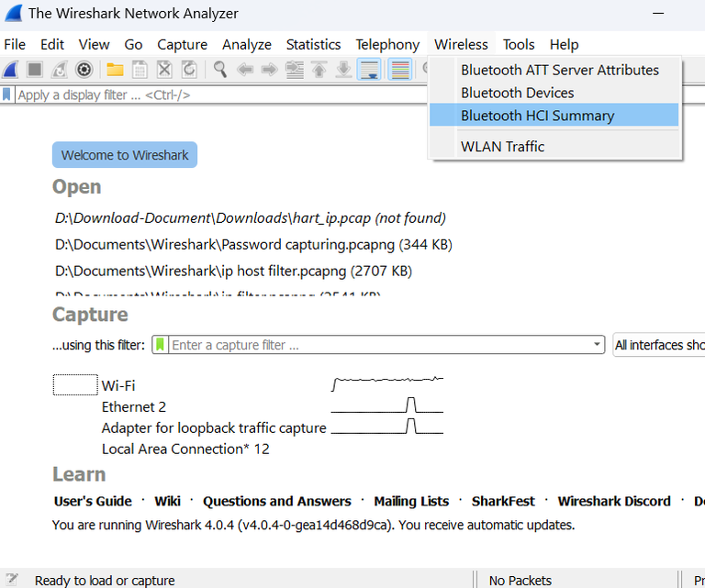Jump to first packet icon
Screen dimensions: 705x588
[x=319, y=70]
